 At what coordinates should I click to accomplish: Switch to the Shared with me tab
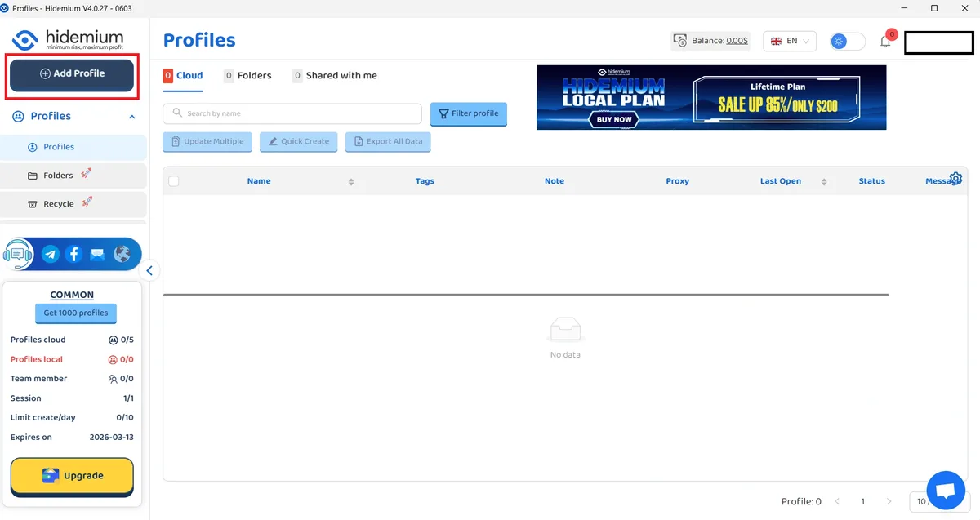click(335, 76)
